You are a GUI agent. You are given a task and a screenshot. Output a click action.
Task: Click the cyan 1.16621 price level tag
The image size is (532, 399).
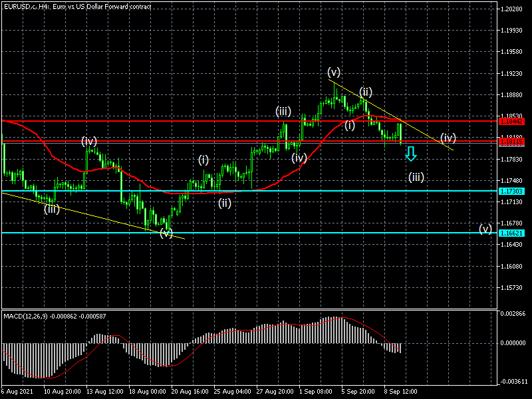point(513,233)
